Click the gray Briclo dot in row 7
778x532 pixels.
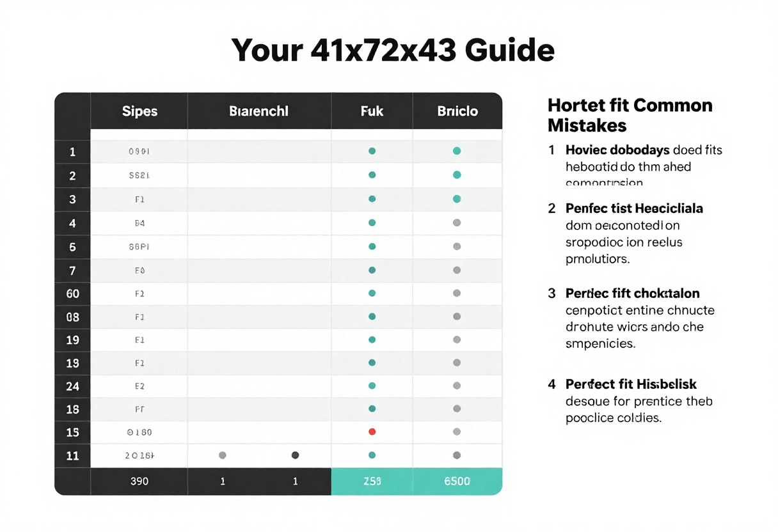pos(456,270)
